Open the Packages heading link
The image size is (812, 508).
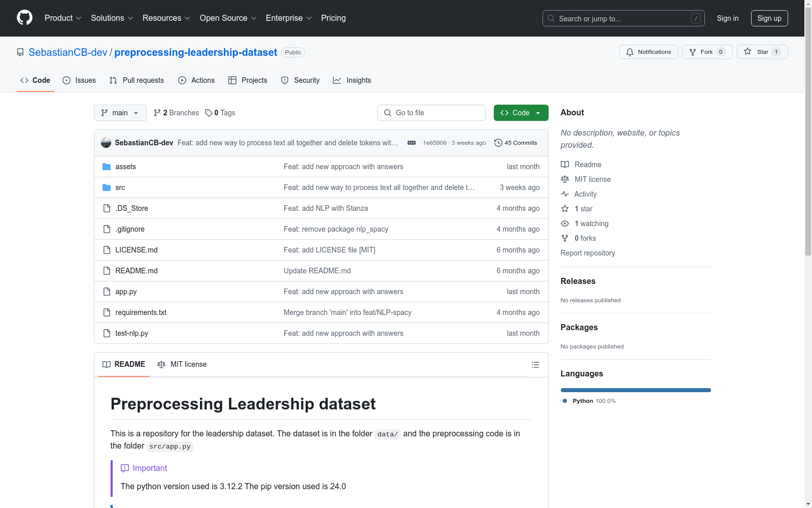click(x=579, y=327)
